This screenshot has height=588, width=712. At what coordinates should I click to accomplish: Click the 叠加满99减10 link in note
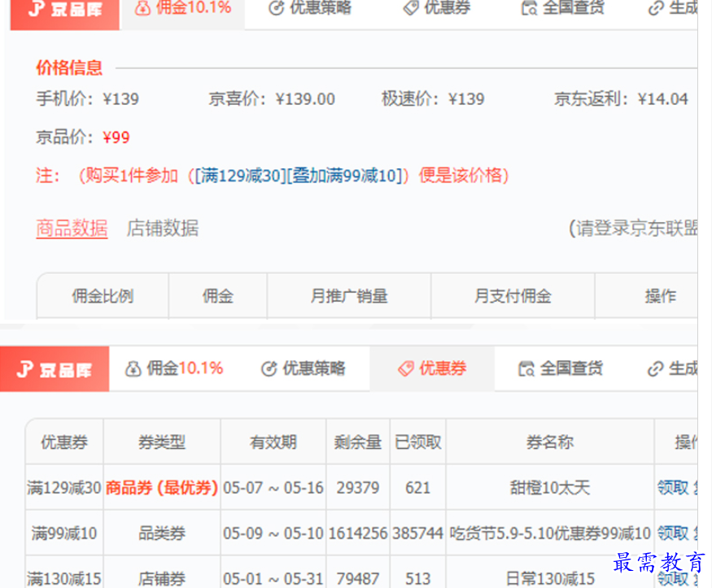[345, 176]
